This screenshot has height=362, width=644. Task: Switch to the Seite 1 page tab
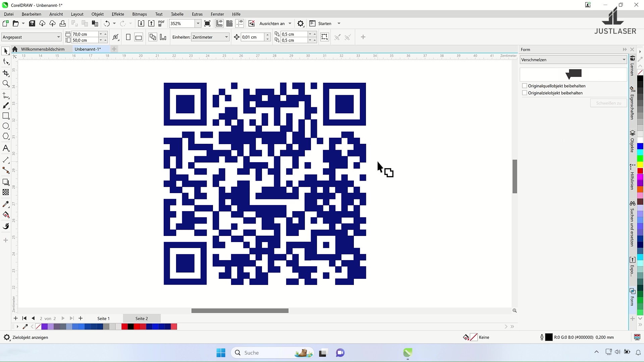tap(103, 318)
